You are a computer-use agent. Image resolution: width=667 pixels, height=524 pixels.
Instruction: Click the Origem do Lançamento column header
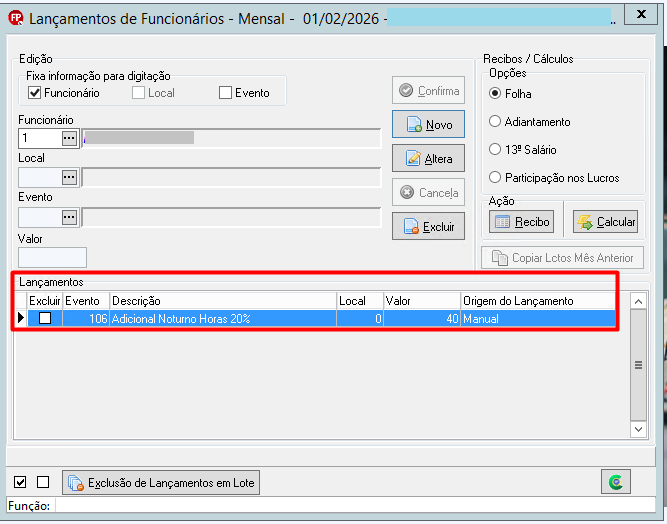538,301
